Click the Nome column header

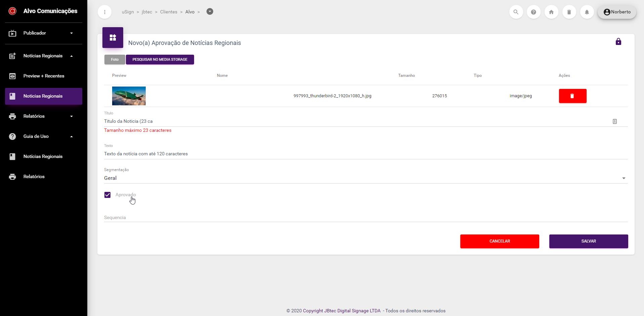(x=222, y=76)
